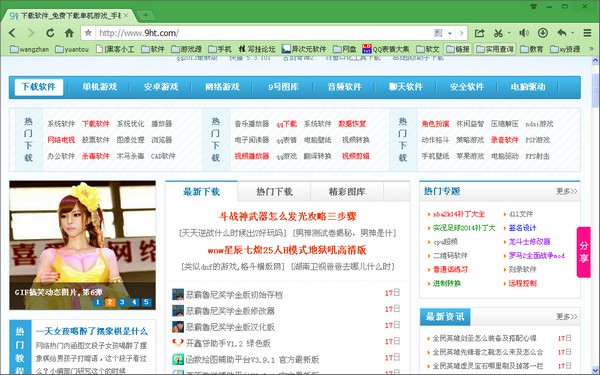Expand the dropdown arrow beside the undo icon
The width and height of the screenshot is (600, 375).
click(572, 33)
